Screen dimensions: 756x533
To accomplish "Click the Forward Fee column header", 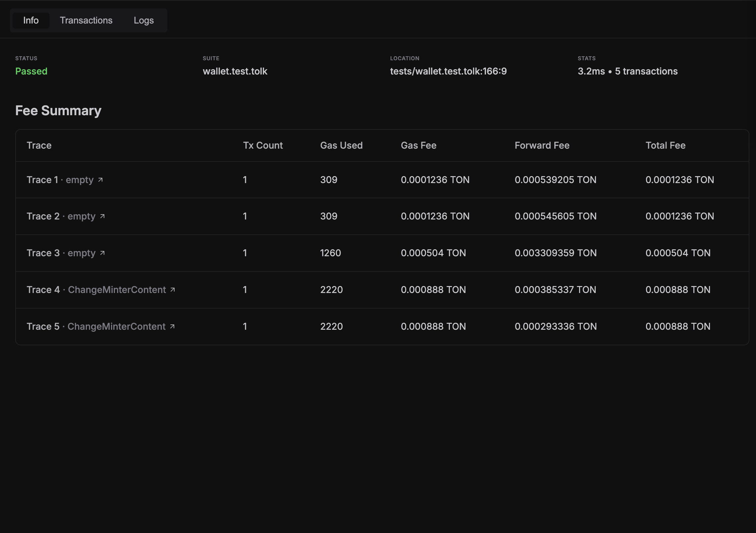I will tap(542, 145).
